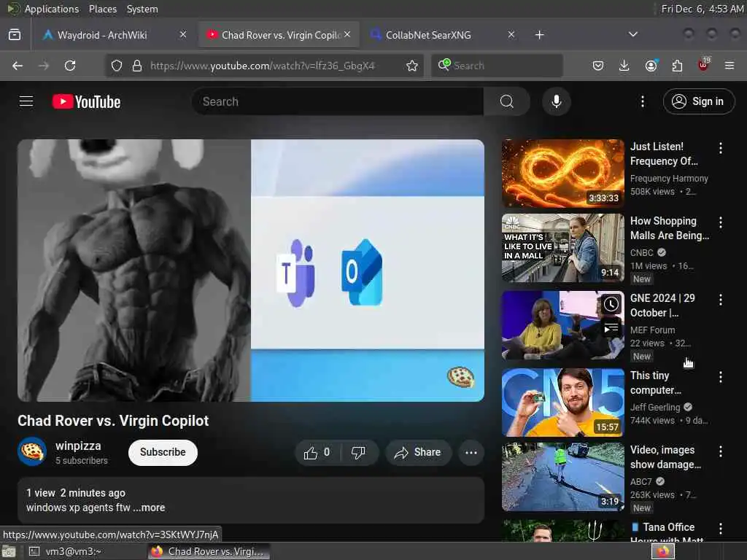This screenshot has width=747, height=560.
Task: Open This tiny computer video title
Action: tap(656, 383)
